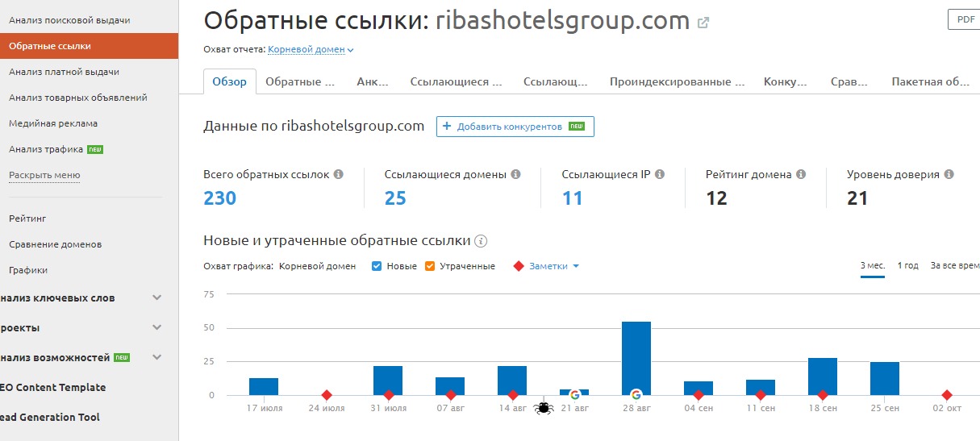Uncheck the Новые checkbox
980x441 pixels.
[x=376, y=266]
